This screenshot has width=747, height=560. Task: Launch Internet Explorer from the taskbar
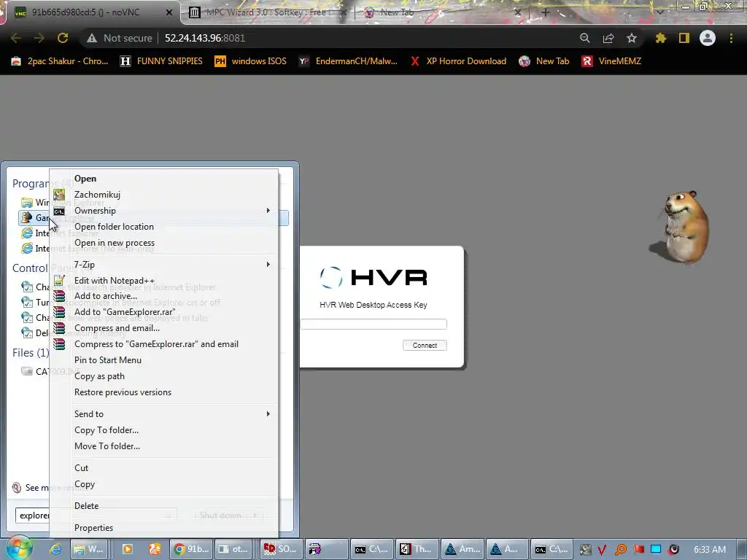click(x=55, y=549)
